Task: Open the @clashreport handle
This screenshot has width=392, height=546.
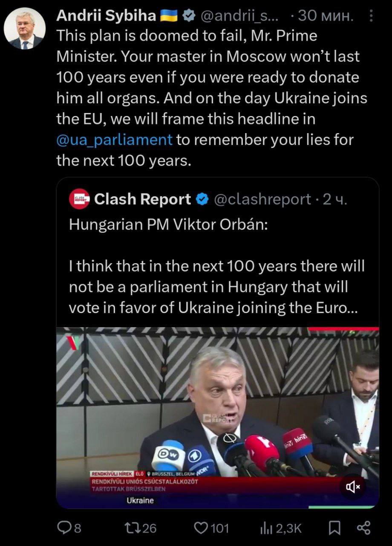Action: tap(262, 199)
